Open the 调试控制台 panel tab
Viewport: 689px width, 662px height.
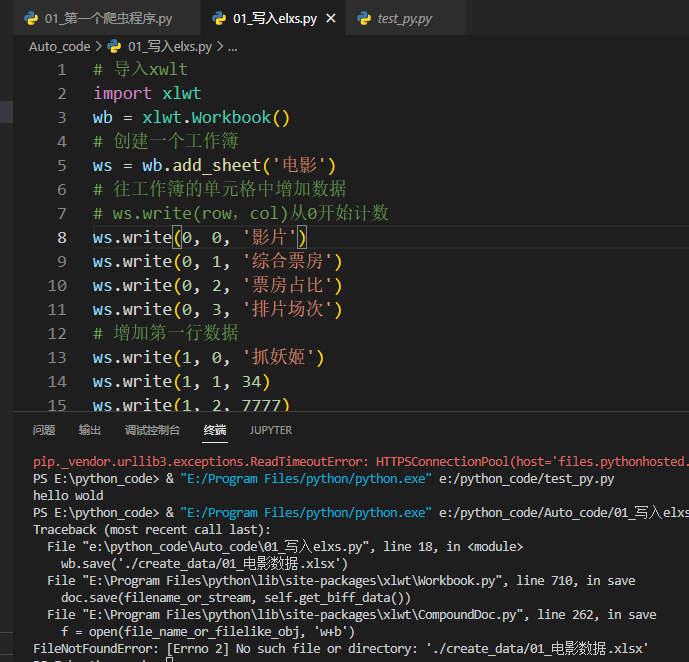click(152, 430)
